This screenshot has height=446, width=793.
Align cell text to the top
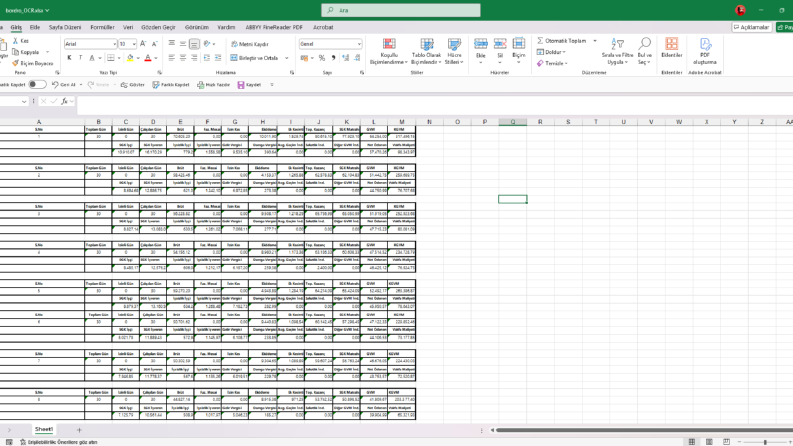[x=171, y=44]
